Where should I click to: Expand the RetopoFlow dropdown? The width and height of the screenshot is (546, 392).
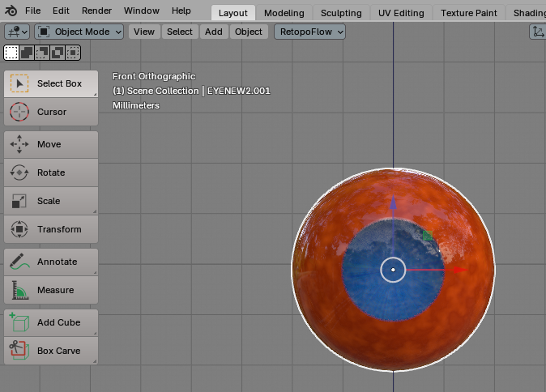[x=309, y=32]
